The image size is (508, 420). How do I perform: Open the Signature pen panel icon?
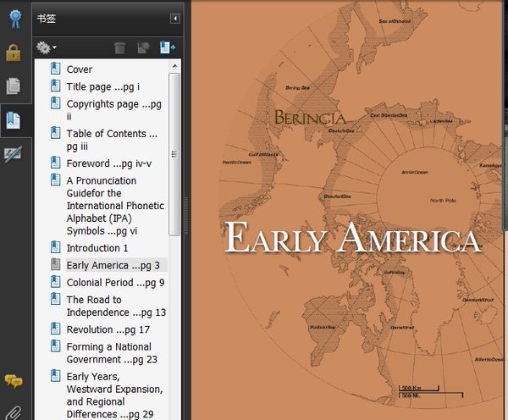pos(14,154)
